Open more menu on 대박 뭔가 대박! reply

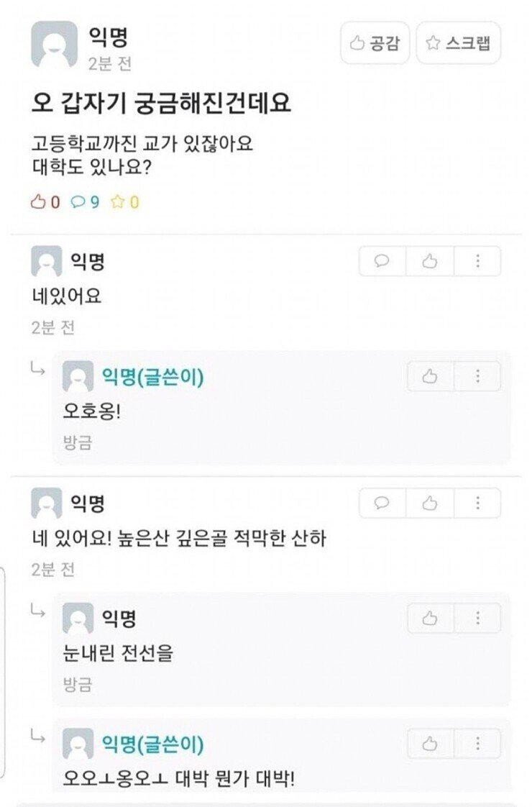(x=477, y=744)
